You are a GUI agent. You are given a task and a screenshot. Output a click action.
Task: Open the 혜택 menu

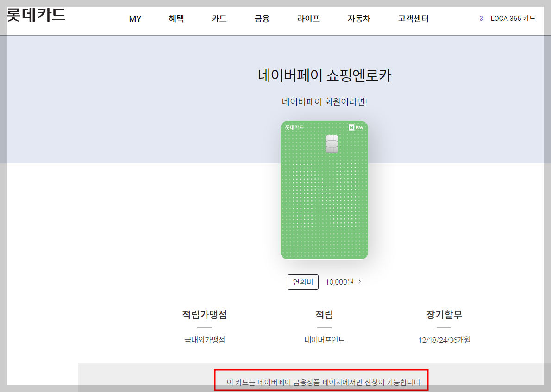pos(176,19)
